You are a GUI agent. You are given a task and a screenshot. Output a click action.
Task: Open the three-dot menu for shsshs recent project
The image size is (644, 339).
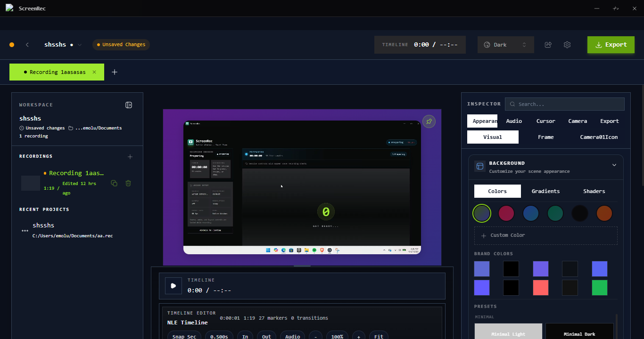pos(25,231)
